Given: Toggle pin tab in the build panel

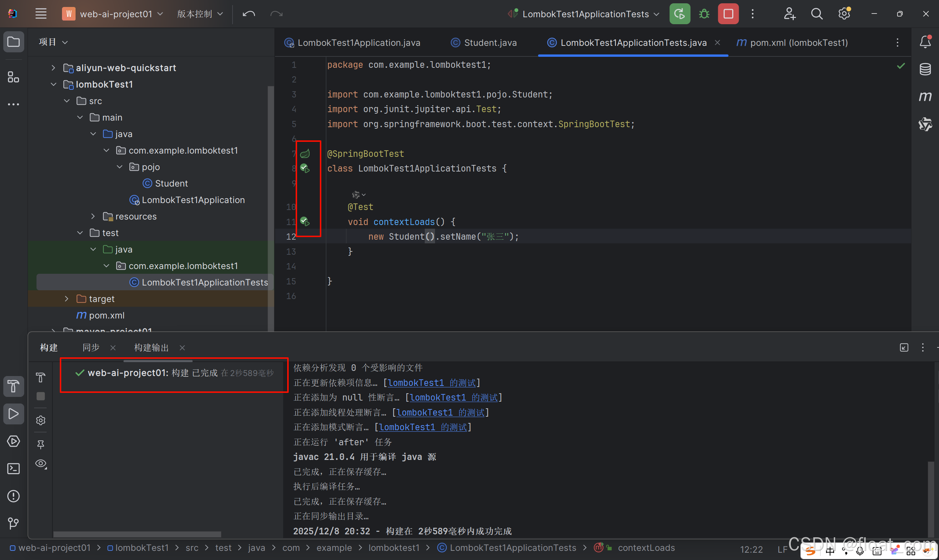Looking at the screenshot, I should 41,444.
